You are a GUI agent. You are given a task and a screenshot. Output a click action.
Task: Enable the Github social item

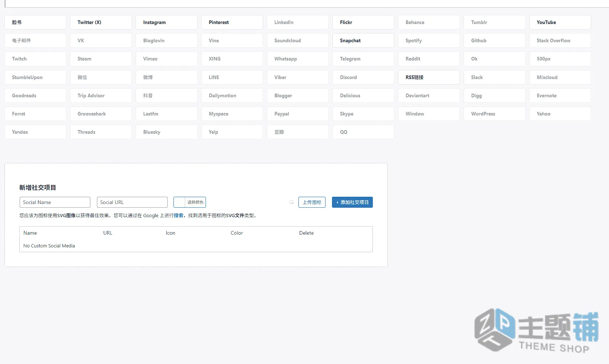495,40
